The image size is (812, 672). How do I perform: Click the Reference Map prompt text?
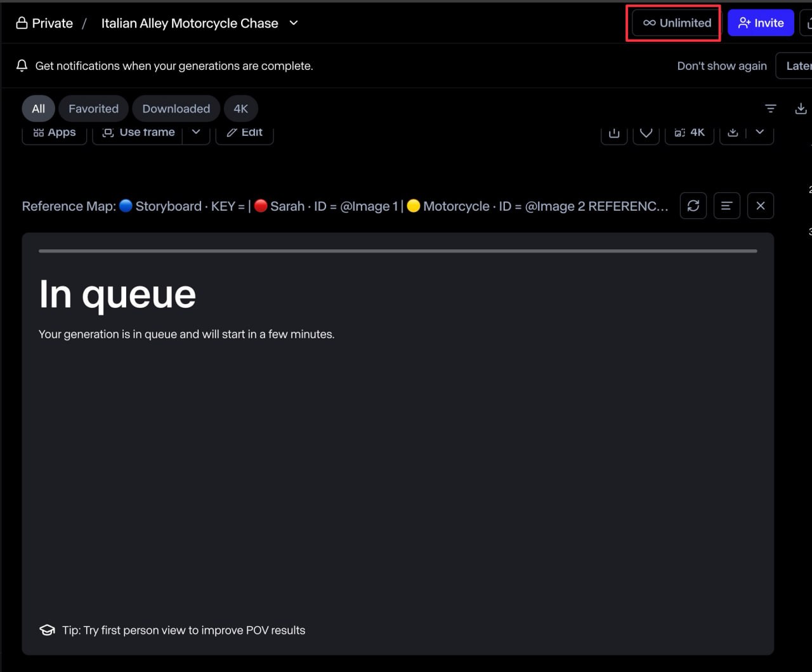click(345, 206)
